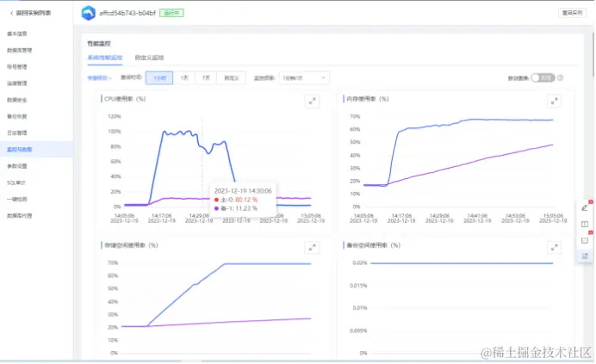Expand the CPU usage chart to fullscreen
Image resolution: width=596 pixels, height=364 pixels.
(312, 102)
